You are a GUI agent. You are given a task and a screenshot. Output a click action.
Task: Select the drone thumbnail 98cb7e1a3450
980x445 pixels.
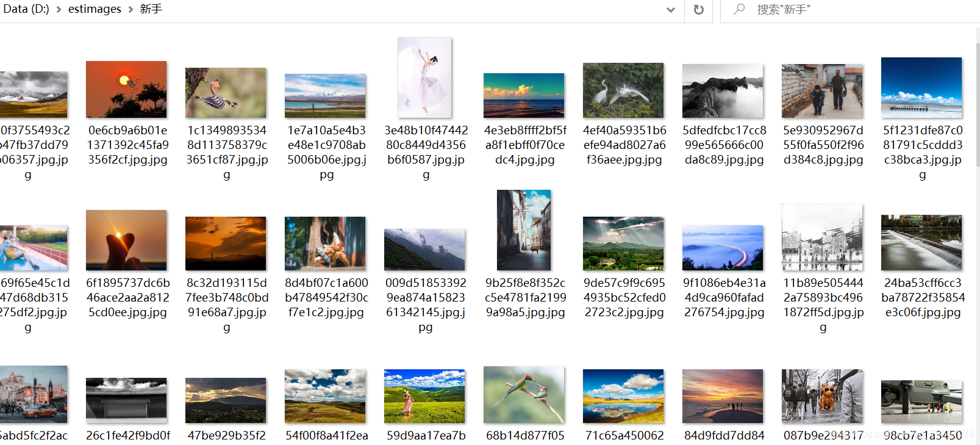point(921,402)
